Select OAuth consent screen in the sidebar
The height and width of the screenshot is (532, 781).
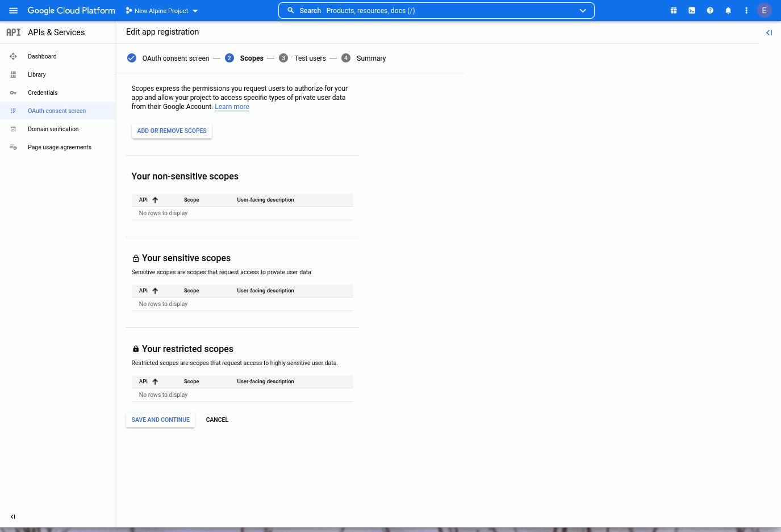click(x=57, y=111)
